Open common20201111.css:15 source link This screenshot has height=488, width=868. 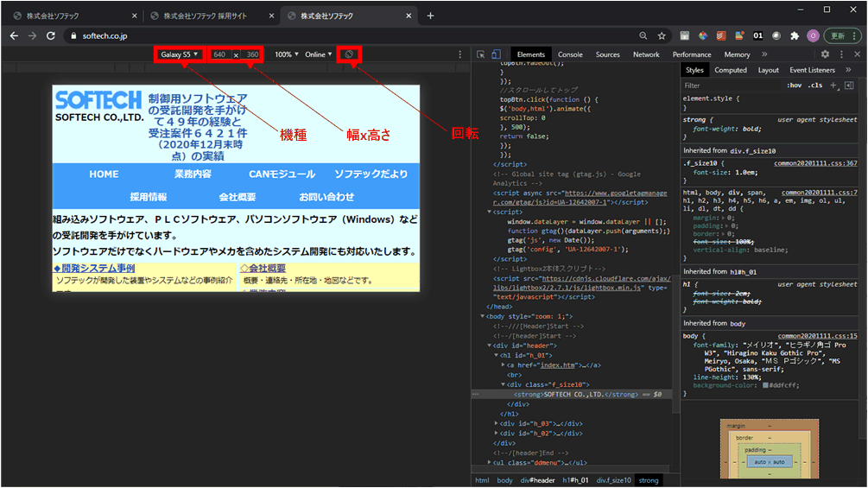(817, 336)
